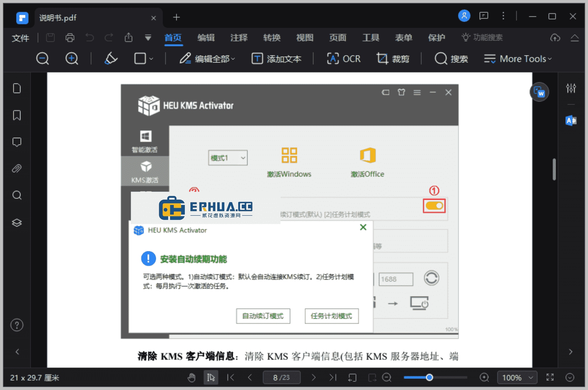Click the 添加文本 add text button
The width and height of the screenshot is (588, 390).
pyautogui.click(x=277, y=59)
